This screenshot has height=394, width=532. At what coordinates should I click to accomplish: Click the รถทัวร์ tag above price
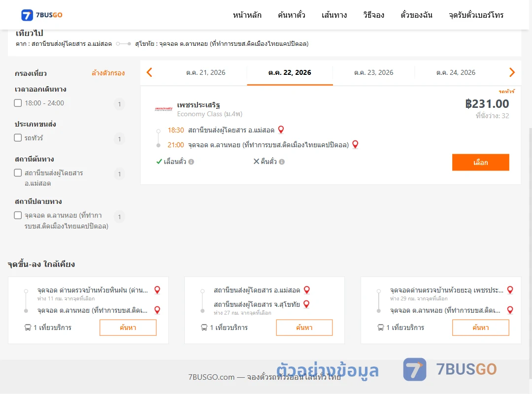(506, 91)
